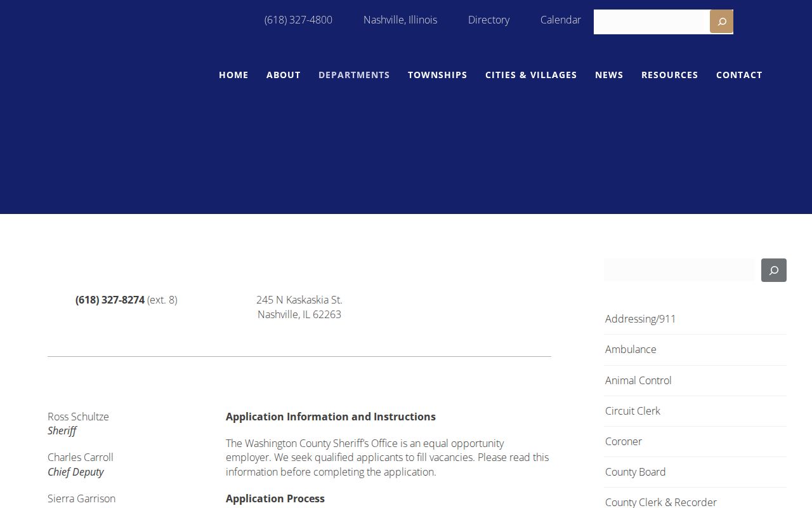Open the CITIES & VILLAGES menu item
Viewport: 812px width, 508px height.
pos(531,75)
